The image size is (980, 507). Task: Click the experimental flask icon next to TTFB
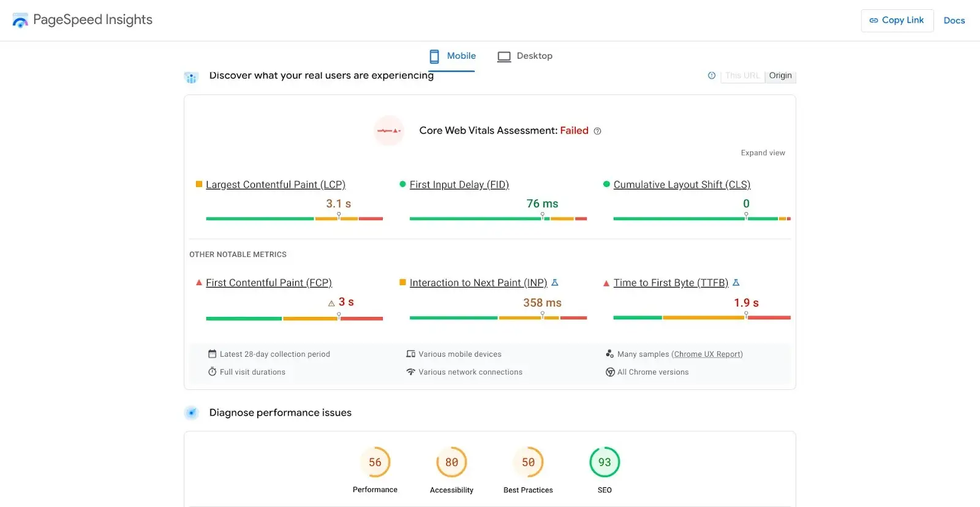(x=736, y=283)
